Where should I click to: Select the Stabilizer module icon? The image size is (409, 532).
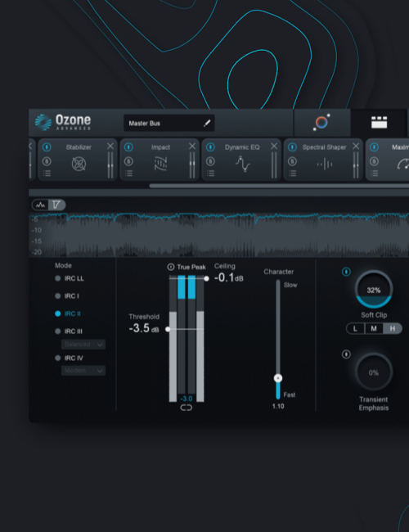pos(79,165)
